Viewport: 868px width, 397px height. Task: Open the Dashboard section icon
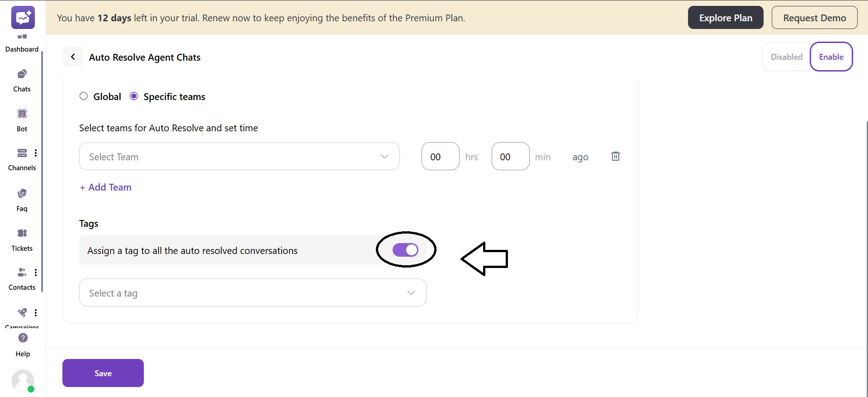pos(22,37)
